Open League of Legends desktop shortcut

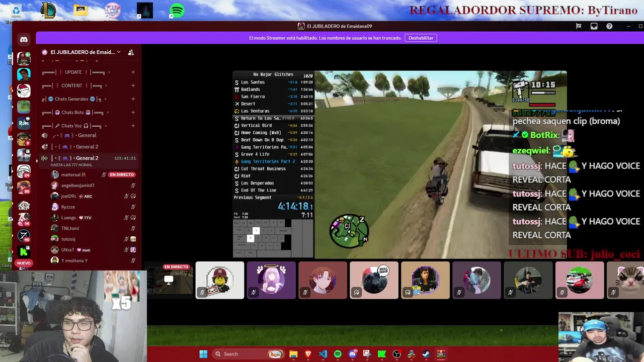(x=48, y=11)
